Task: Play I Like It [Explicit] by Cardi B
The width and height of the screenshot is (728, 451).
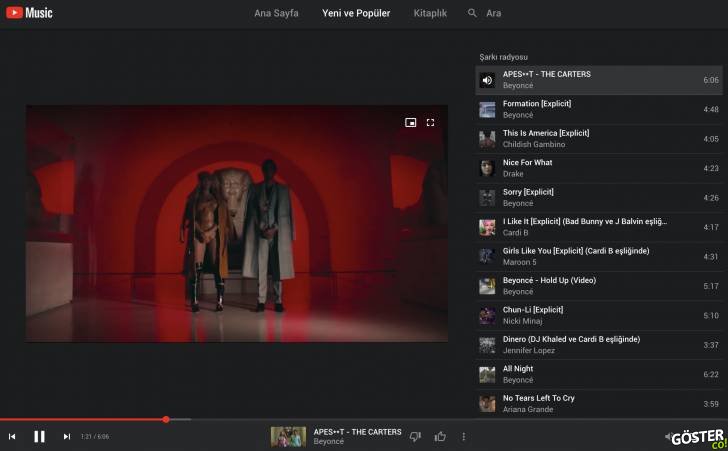Action: [598, 227]
